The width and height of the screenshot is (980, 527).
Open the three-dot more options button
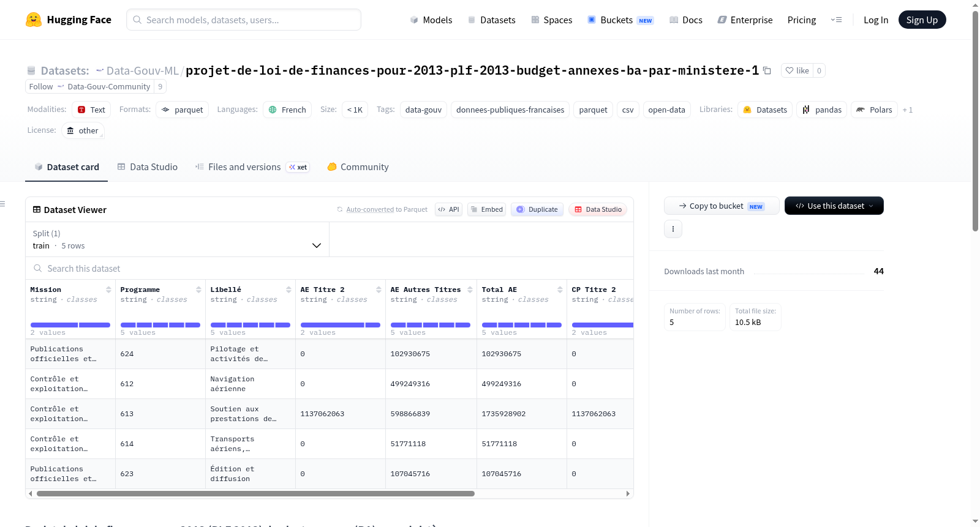pos(673,229)
